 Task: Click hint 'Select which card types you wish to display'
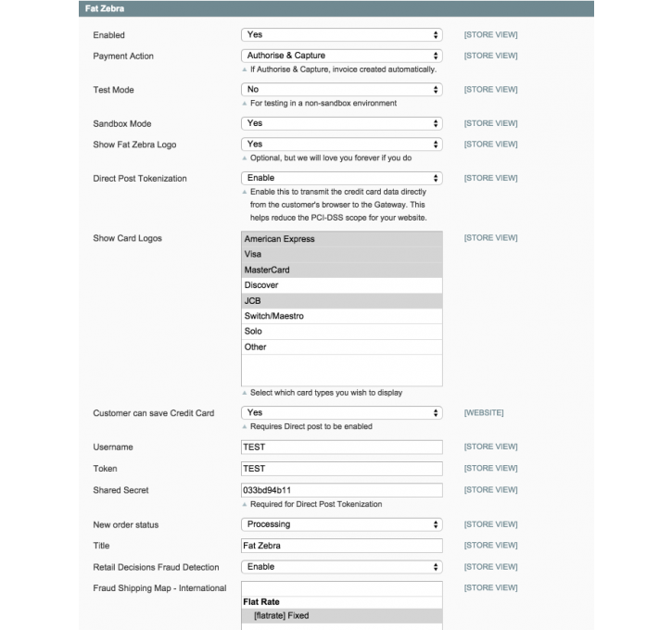(326, 393)
